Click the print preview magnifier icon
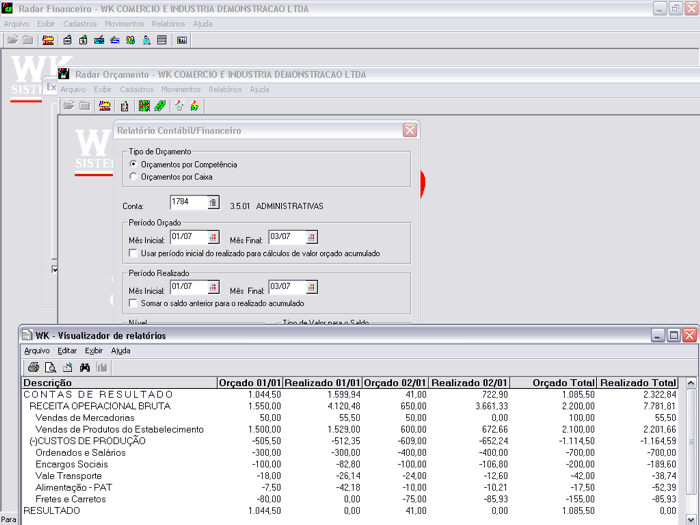 pyautogui.click(x=51, y=367)
